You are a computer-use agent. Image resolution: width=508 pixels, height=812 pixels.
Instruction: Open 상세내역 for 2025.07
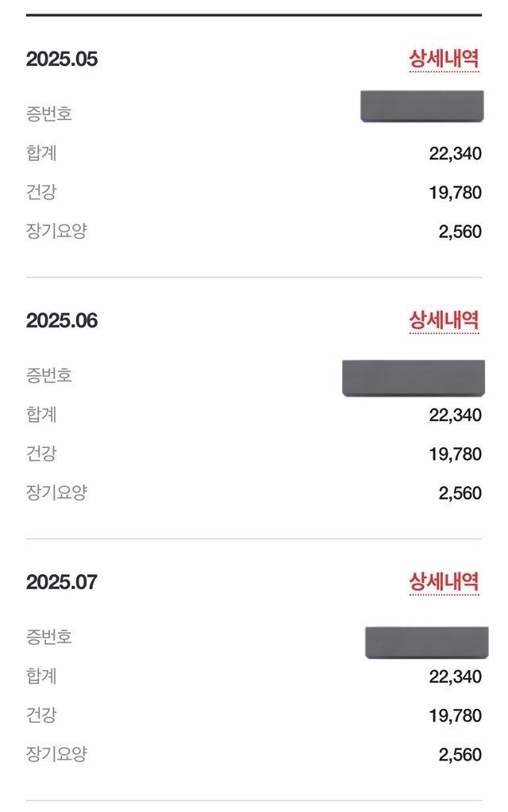pos(444,582)
